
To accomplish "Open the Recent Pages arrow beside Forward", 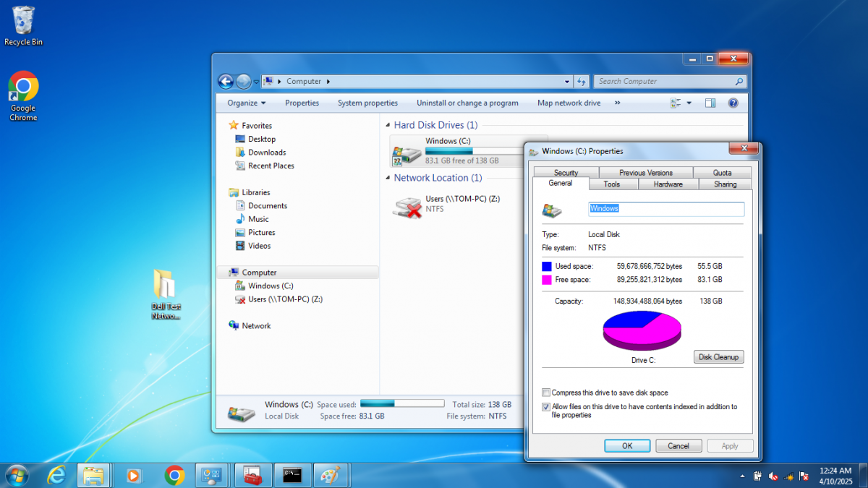I will (x=256, y=82).
